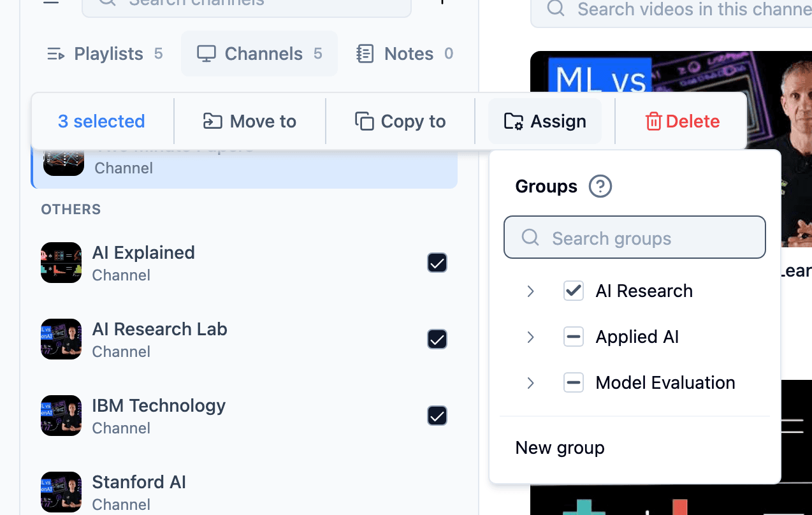Viewport: 812px width, 515px height.
Task: Click the Move to folder-arrow icon
Action: [x=212, y=121]
